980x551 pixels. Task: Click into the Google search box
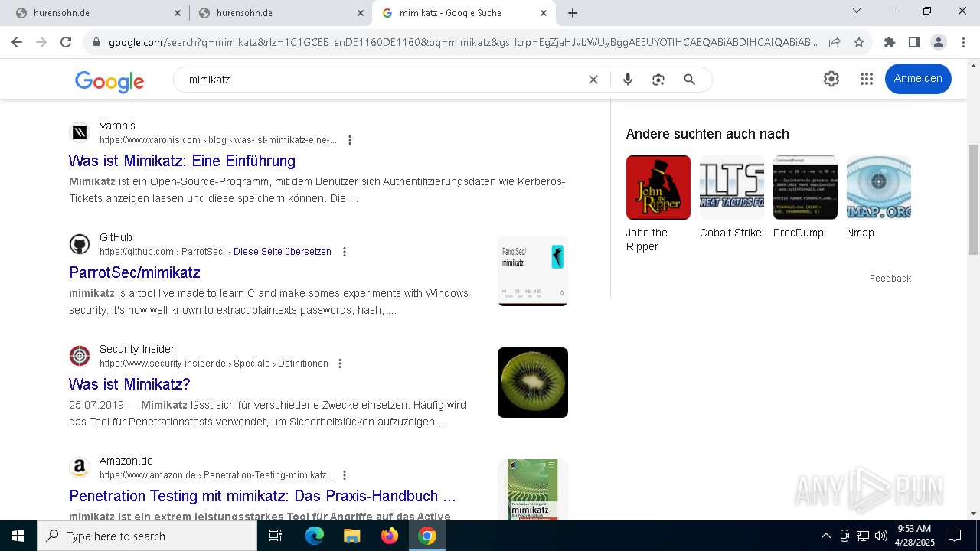383,80
